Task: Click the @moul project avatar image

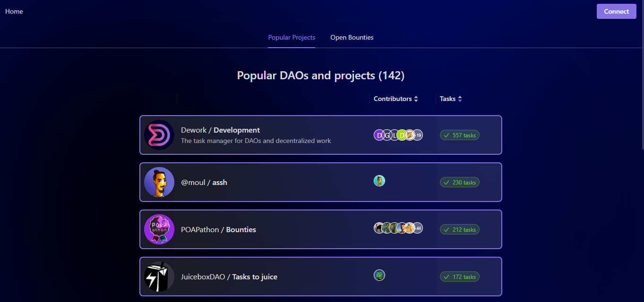Action: 159,182
